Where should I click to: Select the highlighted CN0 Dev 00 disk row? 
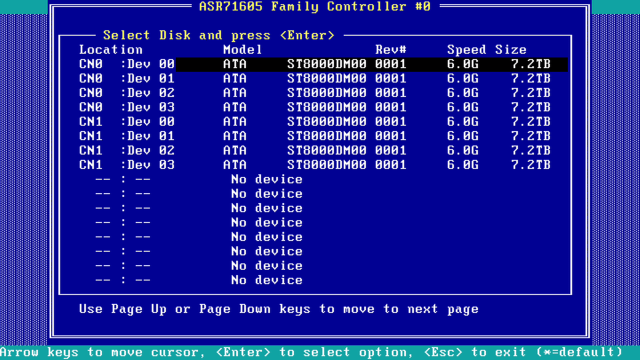point(315,64)
